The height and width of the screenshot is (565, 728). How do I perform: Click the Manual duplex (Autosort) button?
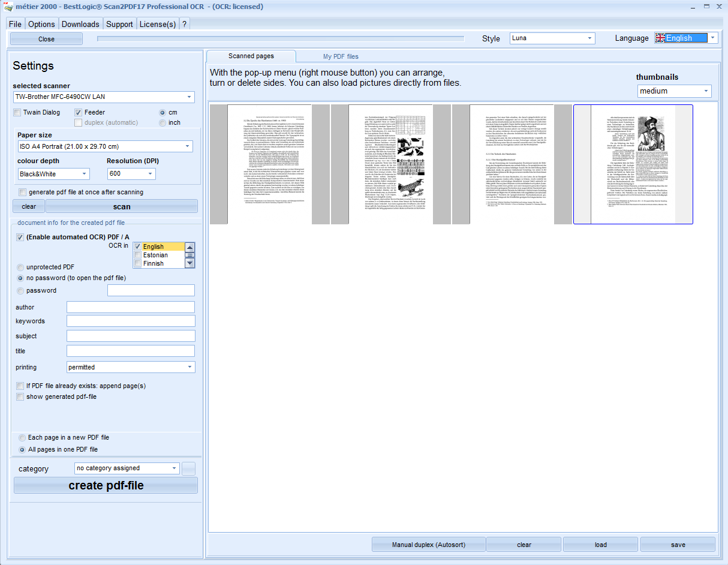(x=428, y=545)
